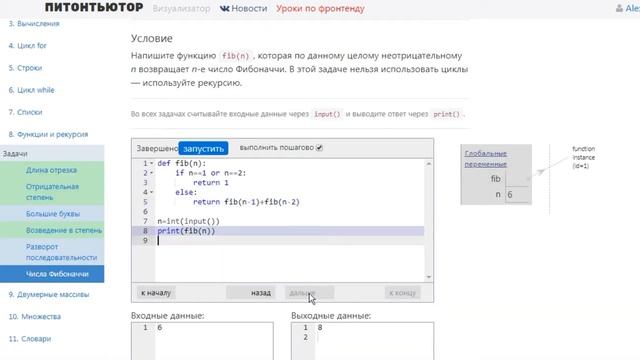The height and width of the screenshot is (360, 640).
Task: Collapse the fold arrow on code line 4
Action: [x=151, y=192]
